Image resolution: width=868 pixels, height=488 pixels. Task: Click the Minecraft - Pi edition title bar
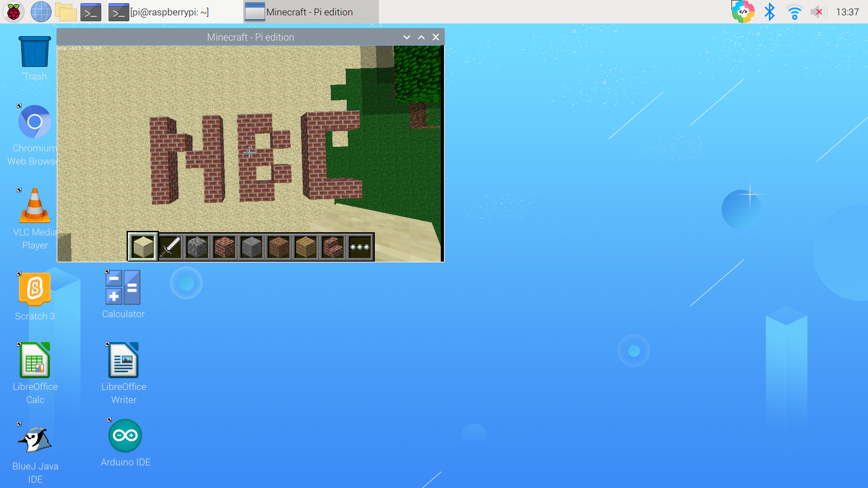[x=250, y=37]
